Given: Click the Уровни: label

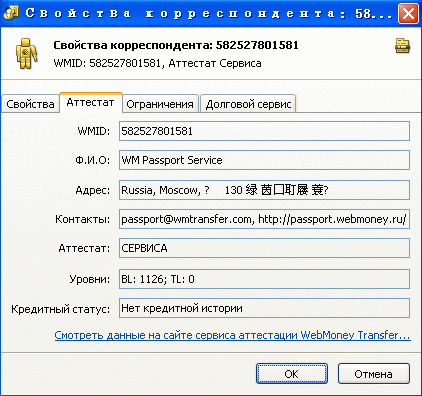Looking at the screenshot, I should pyautogui.click(x=90, y=279).
